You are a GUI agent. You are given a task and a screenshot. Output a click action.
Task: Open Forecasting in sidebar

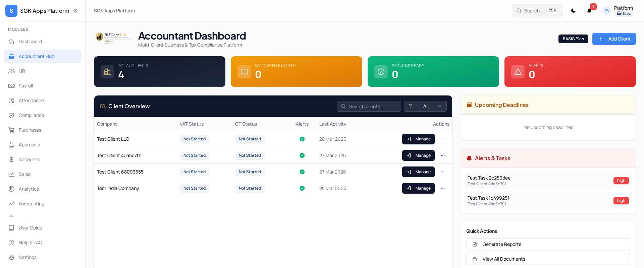click(x=43, y=204)
